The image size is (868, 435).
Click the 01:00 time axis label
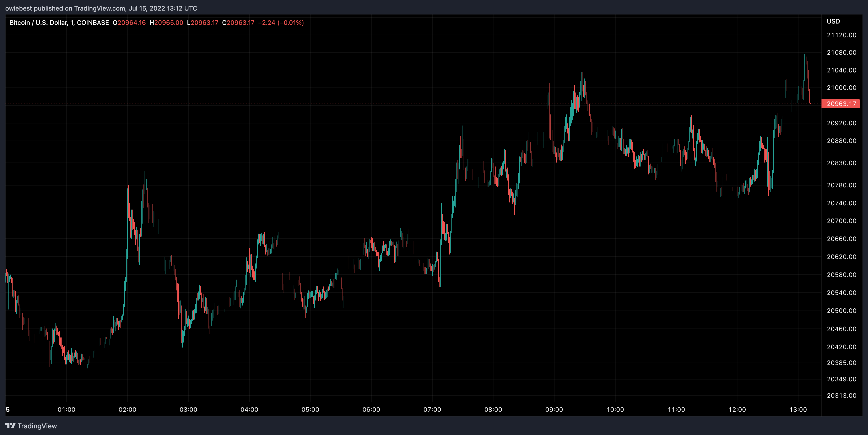(x=66, y=410)
